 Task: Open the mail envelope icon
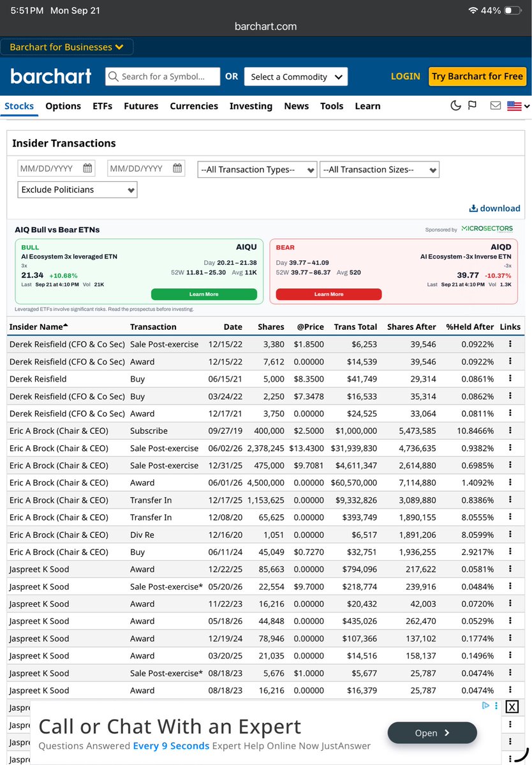pos(496,105)
